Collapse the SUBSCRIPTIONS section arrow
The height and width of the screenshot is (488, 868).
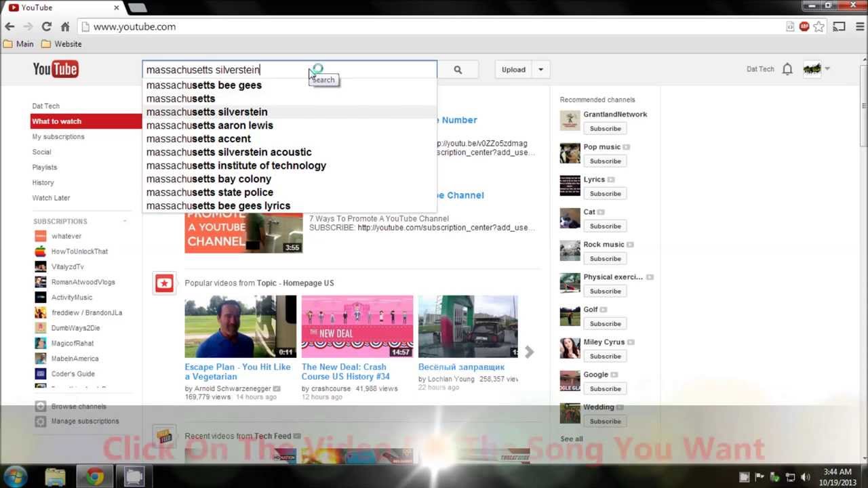click(125, 222)
